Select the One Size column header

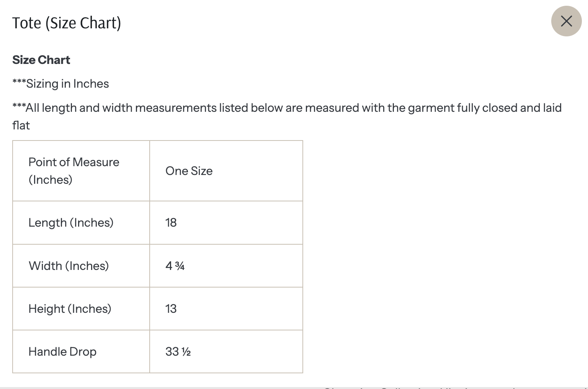pyautogui.click(x=226, y=171)
